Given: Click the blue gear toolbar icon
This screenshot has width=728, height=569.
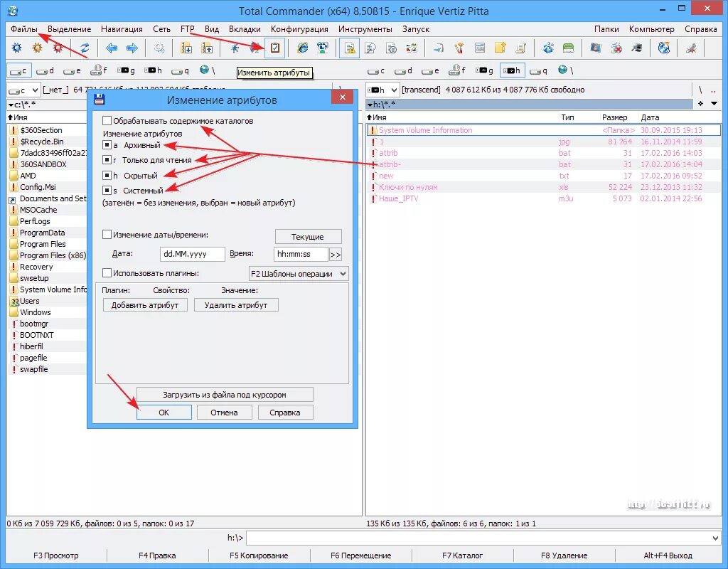Looking at the screenshot, I should 17,48.
